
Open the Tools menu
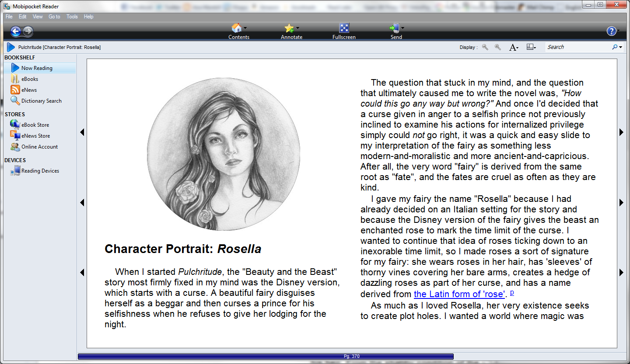tap(72, 17)
